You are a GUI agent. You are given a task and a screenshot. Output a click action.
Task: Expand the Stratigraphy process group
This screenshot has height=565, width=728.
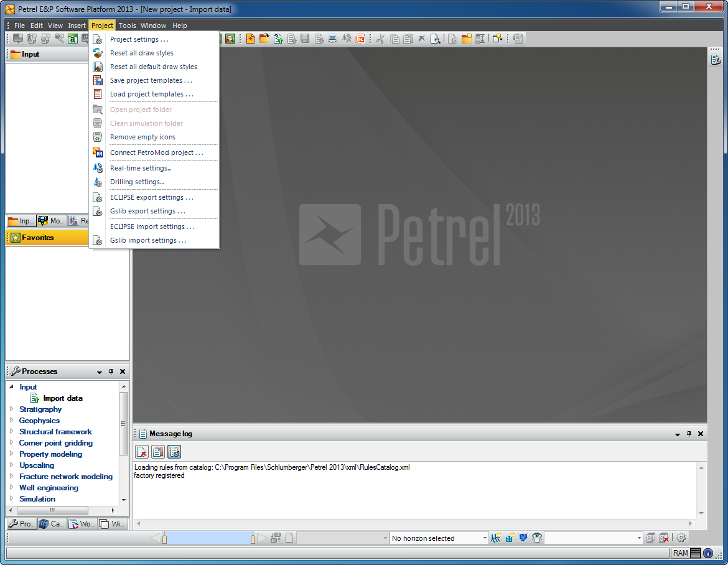tap(12, 409)
